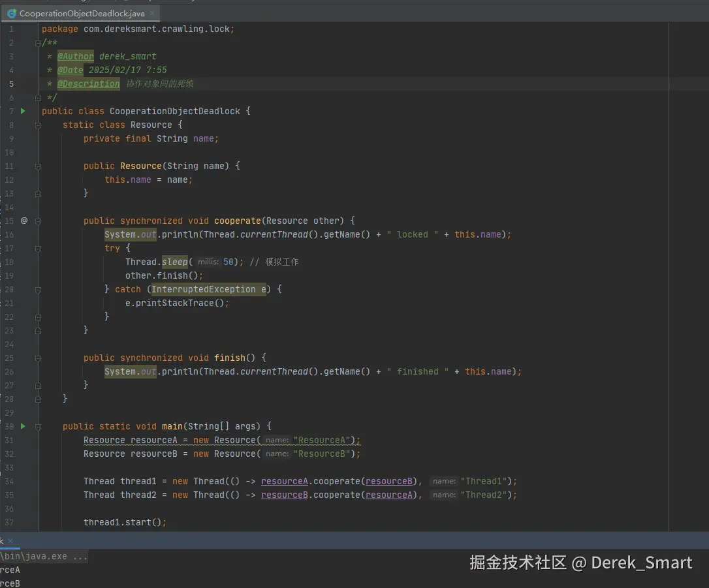This screenshot has width=709, height=588.
Task: Click run icon beside CooperationObjectDeadlock class declaration
Action: coord(22,111)
